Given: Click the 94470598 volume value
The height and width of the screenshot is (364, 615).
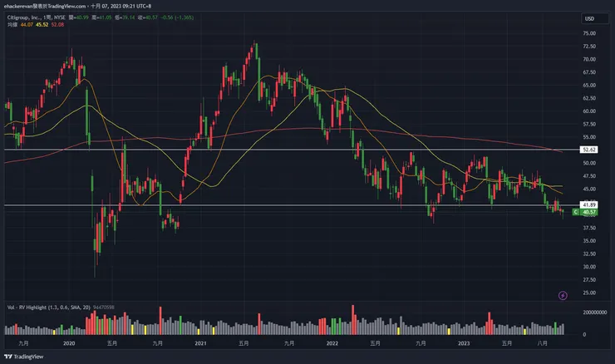Looking at the screenshot, I should [x=104, y=307].
